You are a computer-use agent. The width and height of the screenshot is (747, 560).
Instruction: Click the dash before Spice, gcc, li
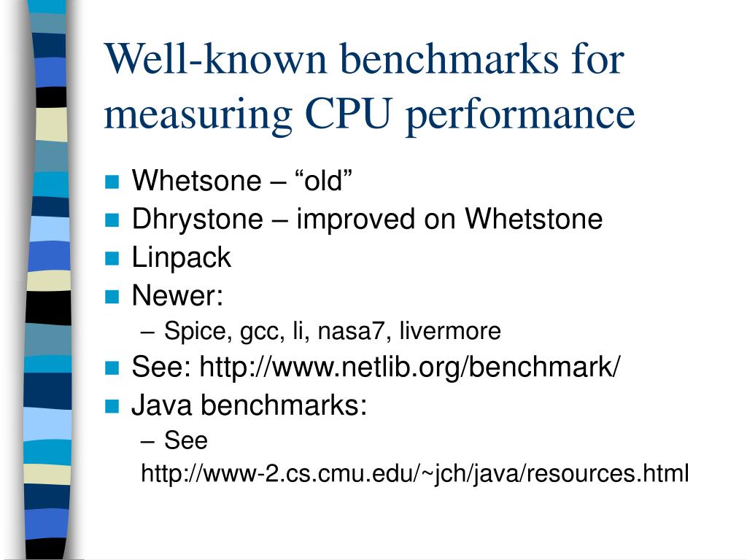coord(147,332)
